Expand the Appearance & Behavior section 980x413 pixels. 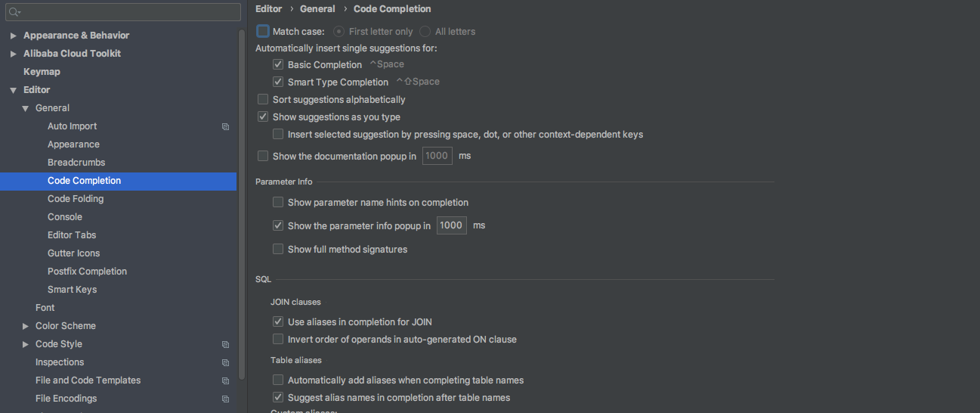pyautogui.click(x=14, y=36)
